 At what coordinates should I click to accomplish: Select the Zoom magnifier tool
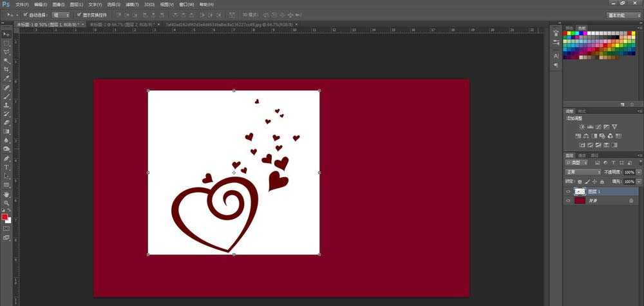6,202
